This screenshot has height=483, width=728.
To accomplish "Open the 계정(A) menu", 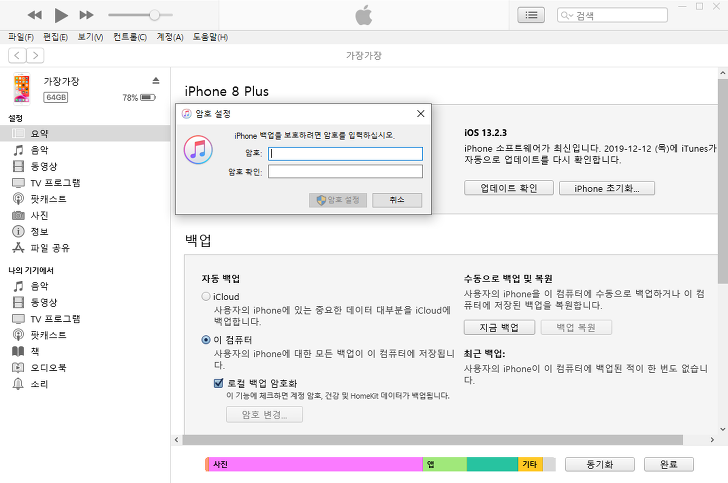I will (170, 37).
